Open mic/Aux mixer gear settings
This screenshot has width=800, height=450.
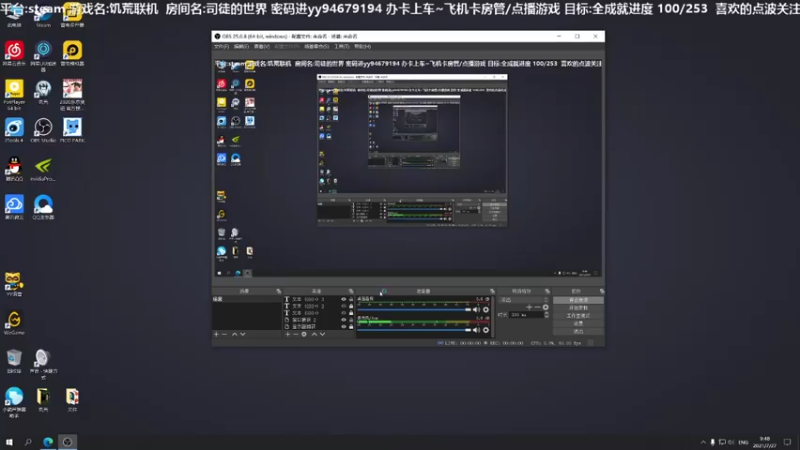point(486,330)
